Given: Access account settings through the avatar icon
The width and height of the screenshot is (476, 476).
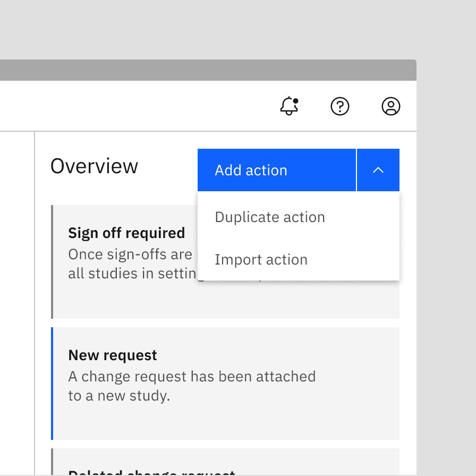Looking at the screenshot, I should click(x=390, y=107).
